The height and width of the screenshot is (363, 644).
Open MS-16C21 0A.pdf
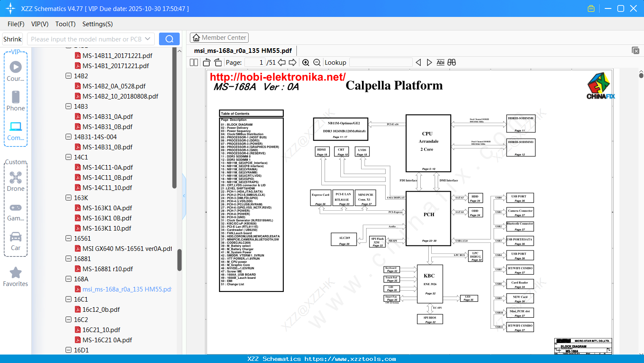tap(107, 340)
